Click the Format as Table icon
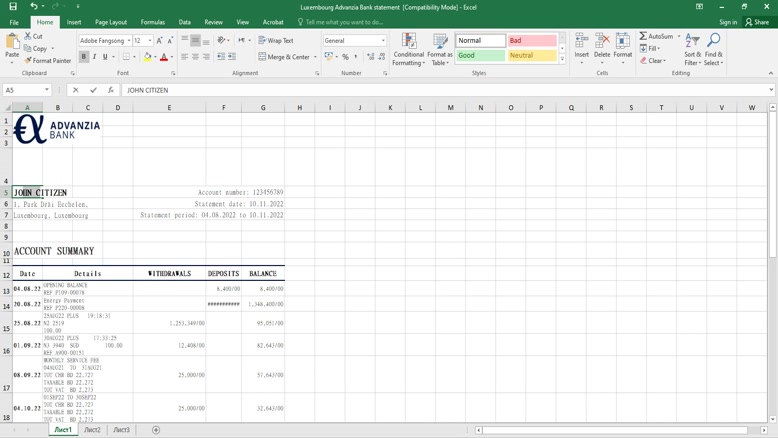Viewport: 778px width, 438px height. click(440, 49)
